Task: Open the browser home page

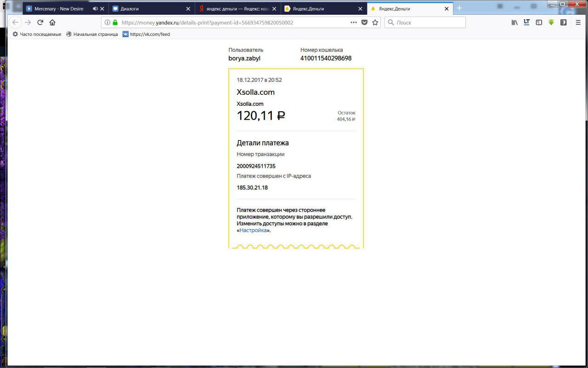Action: (52, 23)
